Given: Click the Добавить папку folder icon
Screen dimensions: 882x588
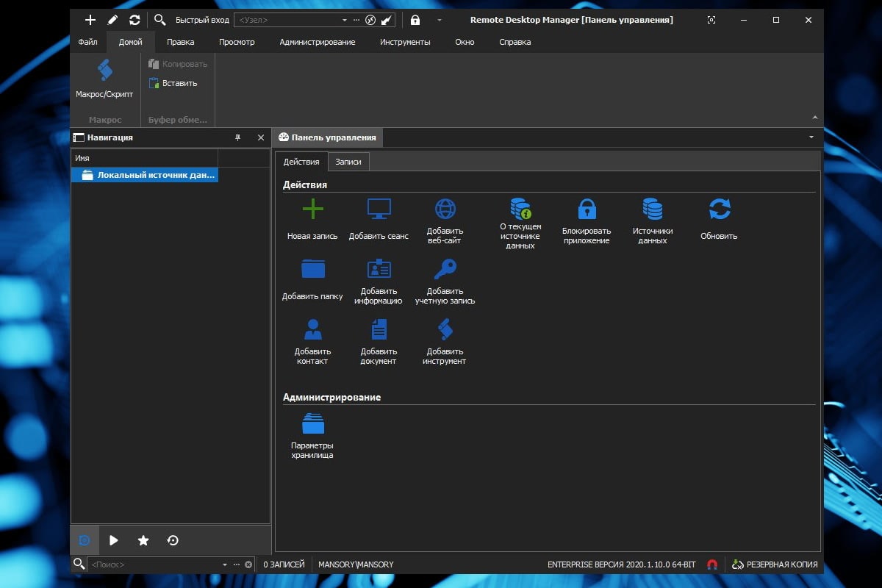Looking at the screenshot, I should click(x=312, y=270).
